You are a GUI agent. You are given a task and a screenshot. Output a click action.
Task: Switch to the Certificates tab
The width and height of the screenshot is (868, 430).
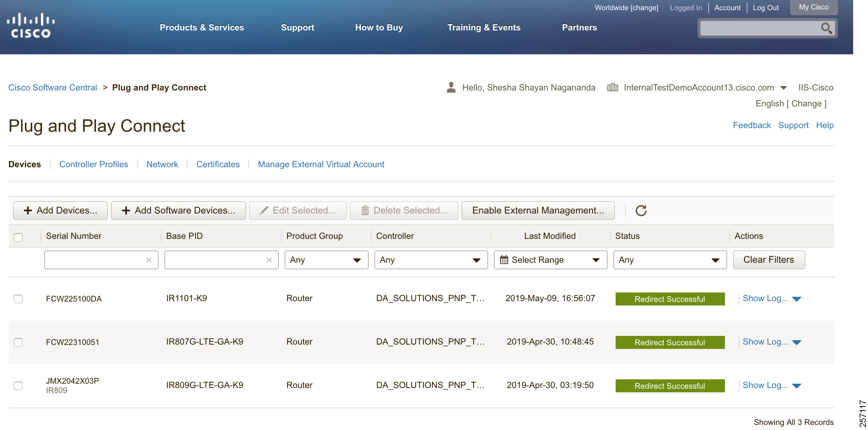(218, 164)
